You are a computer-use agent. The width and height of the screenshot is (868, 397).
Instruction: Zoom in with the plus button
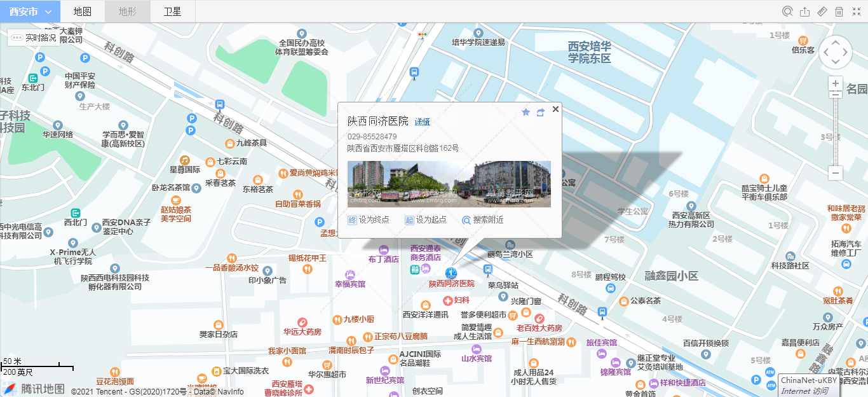(836, 84)
